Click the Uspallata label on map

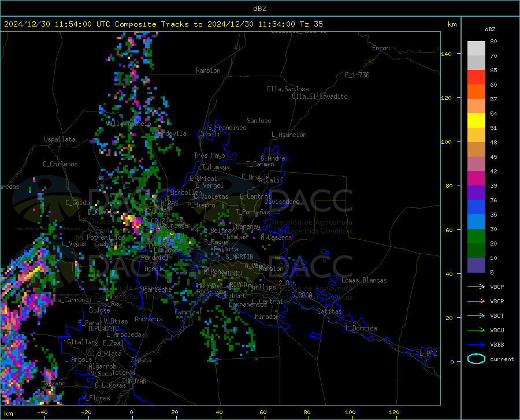(60, 139)
